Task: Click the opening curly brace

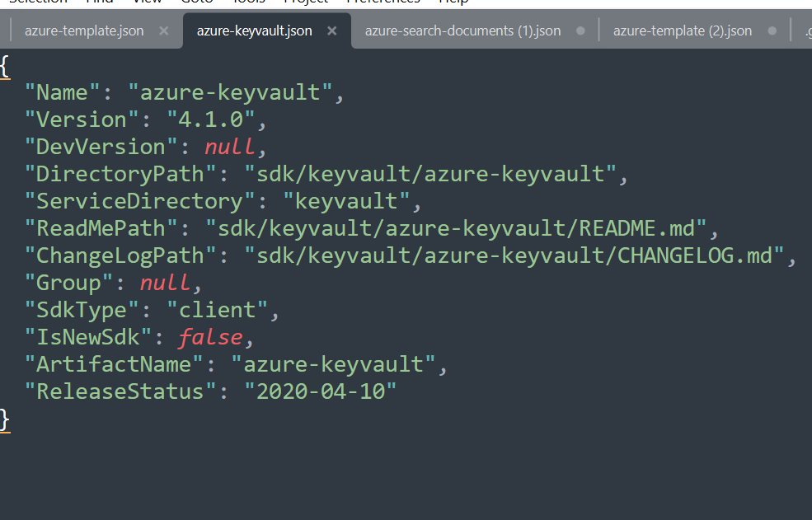Action: [5, 66]
